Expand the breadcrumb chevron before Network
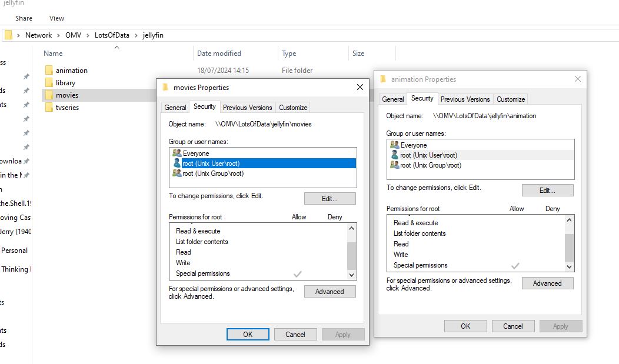 (x=19, y=35)
